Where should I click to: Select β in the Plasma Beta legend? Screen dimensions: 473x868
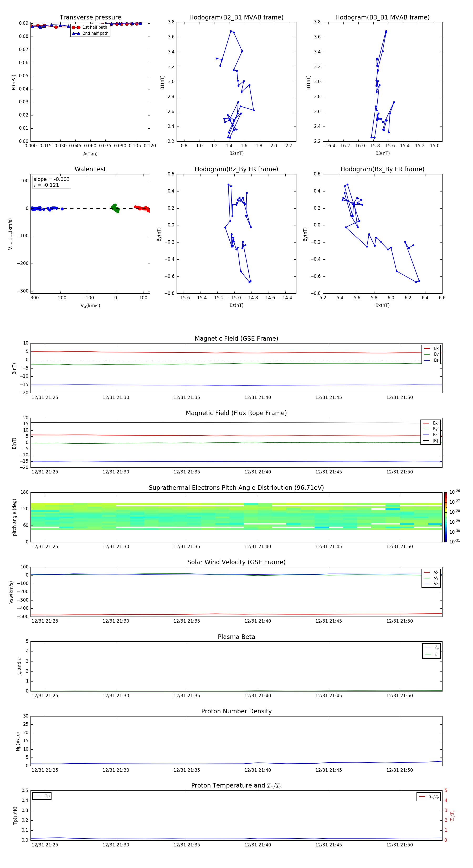point(431,654)
